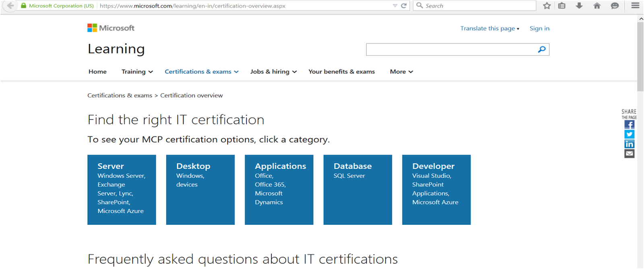Share the page on Twitter

[630, 134]
